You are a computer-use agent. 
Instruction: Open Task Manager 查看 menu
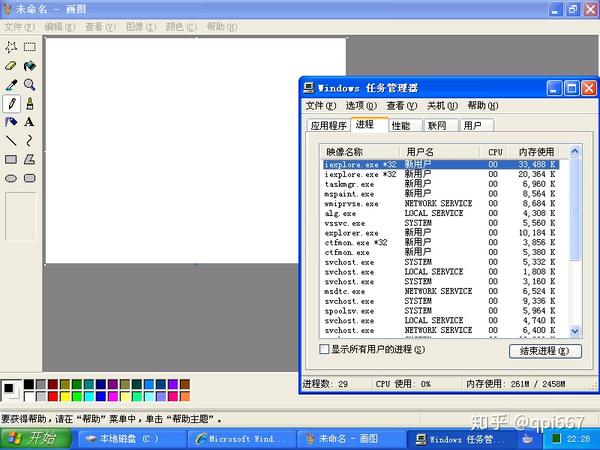pos(402,106)
